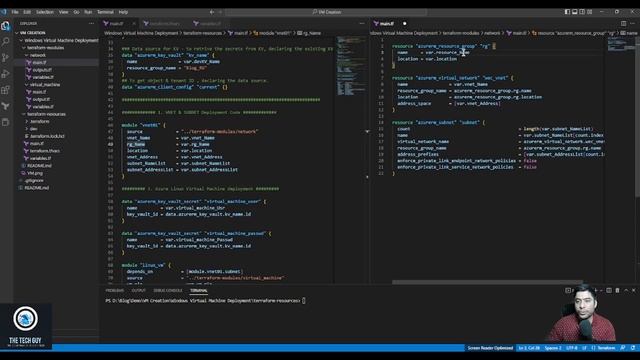Open the Help menu
640x360 pixels.
pos(123,12)
